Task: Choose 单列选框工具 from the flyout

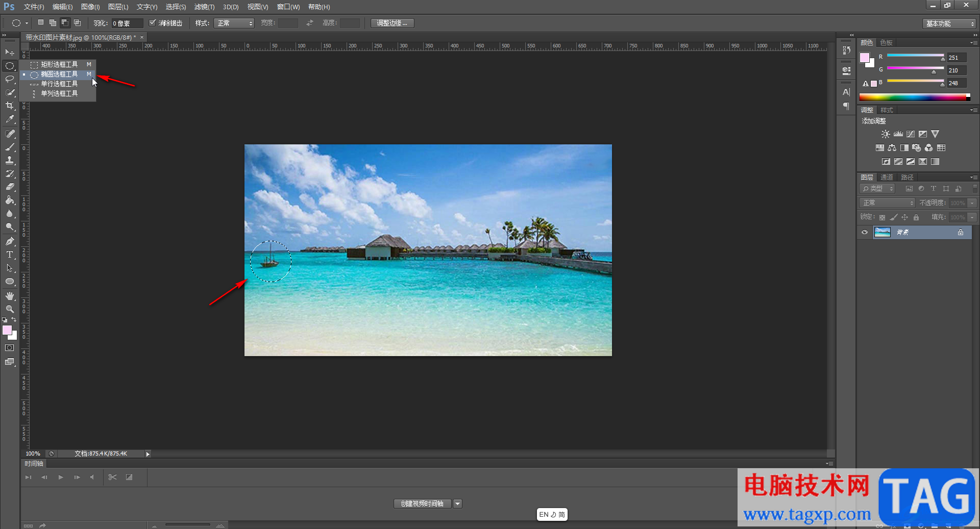Action: 58,94
